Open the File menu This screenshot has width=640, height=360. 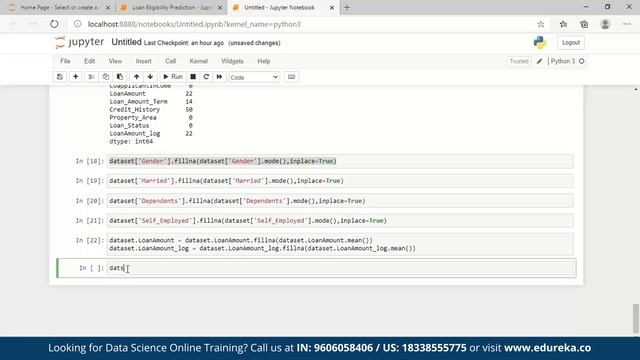tap(65, 61)
